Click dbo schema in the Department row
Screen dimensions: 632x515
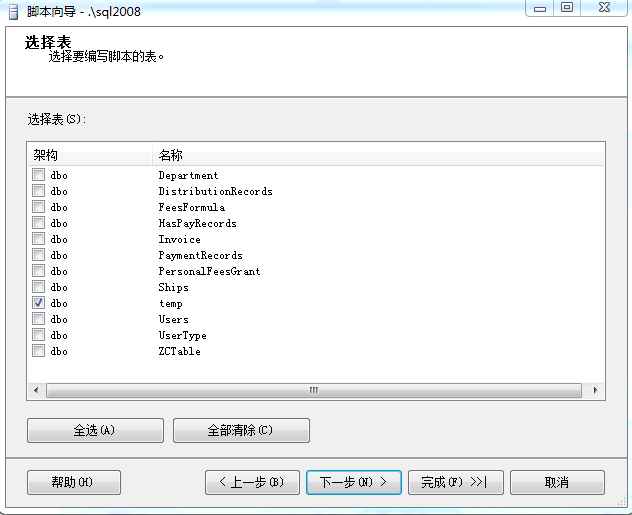(59, 175)
